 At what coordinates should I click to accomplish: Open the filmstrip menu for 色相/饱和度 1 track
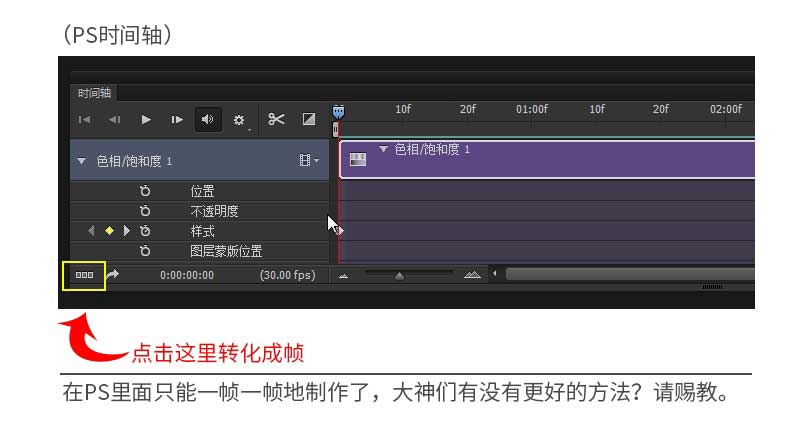pos(309,160)
